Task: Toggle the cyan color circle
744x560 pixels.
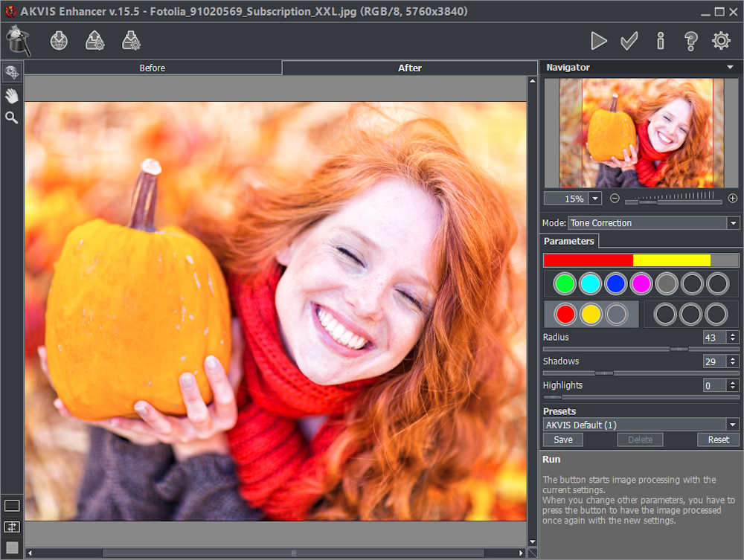Action: coord(591,283)
